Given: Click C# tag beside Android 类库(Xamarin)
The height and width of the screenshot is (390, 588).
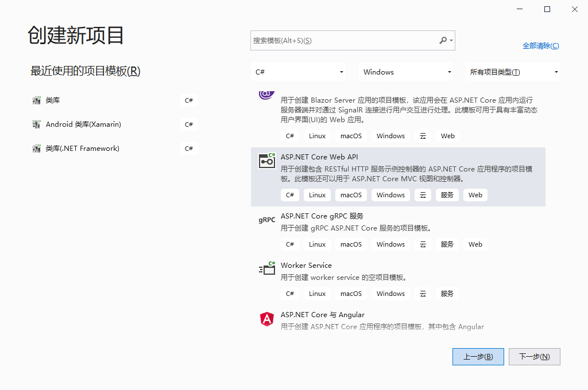Looking at the screenshot, I should click(188, 124).
